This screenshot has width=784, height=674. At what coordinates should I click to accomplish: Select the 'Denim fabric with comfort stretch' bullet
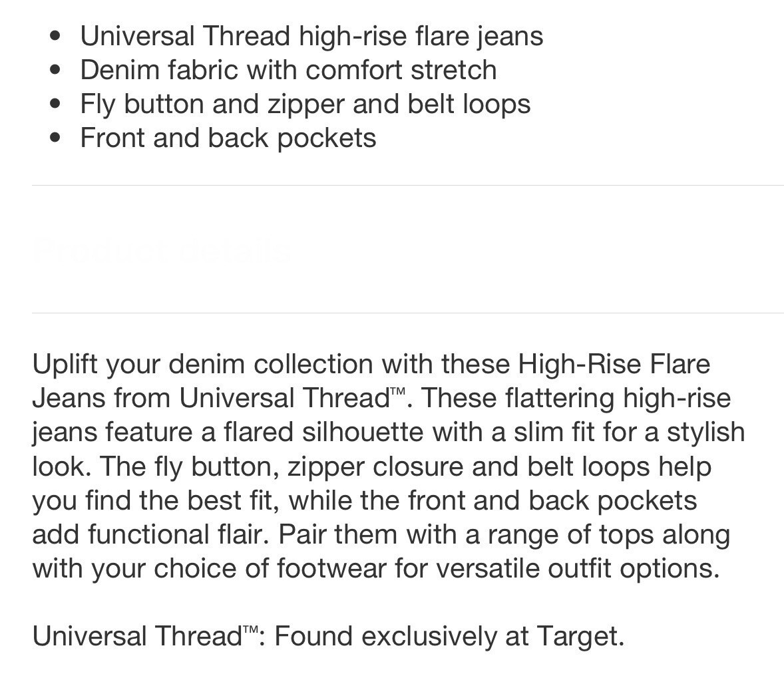288,70
